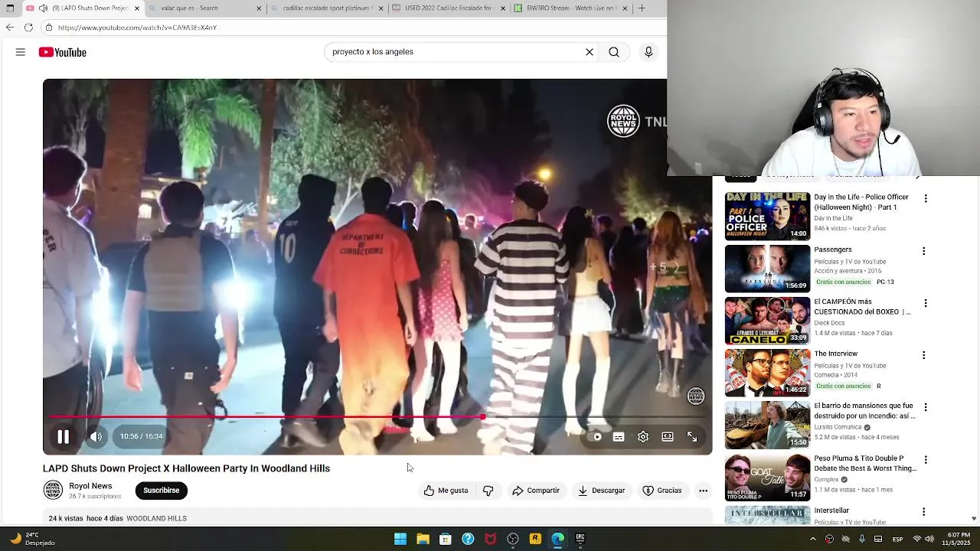Open options menu for Passengers

tap(923, 251)
